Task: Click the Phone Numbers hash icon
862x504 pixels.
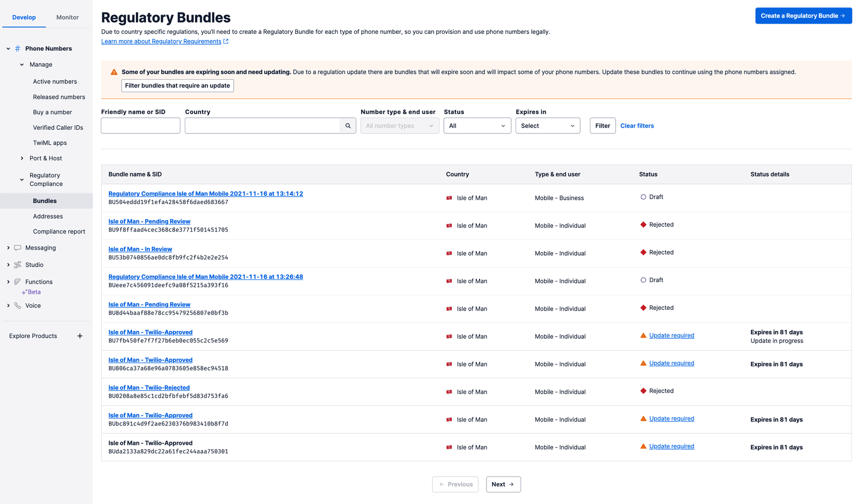Action: pyautogui.click(x=17, y=48)
